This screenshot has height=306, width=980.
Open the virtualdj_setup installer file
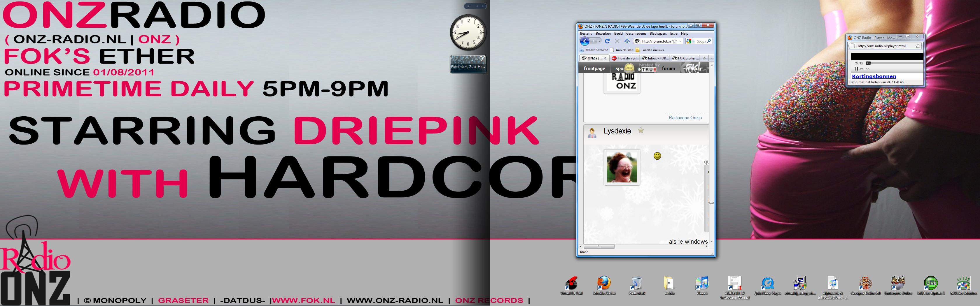pyautogui.click(x=800, y=286)
